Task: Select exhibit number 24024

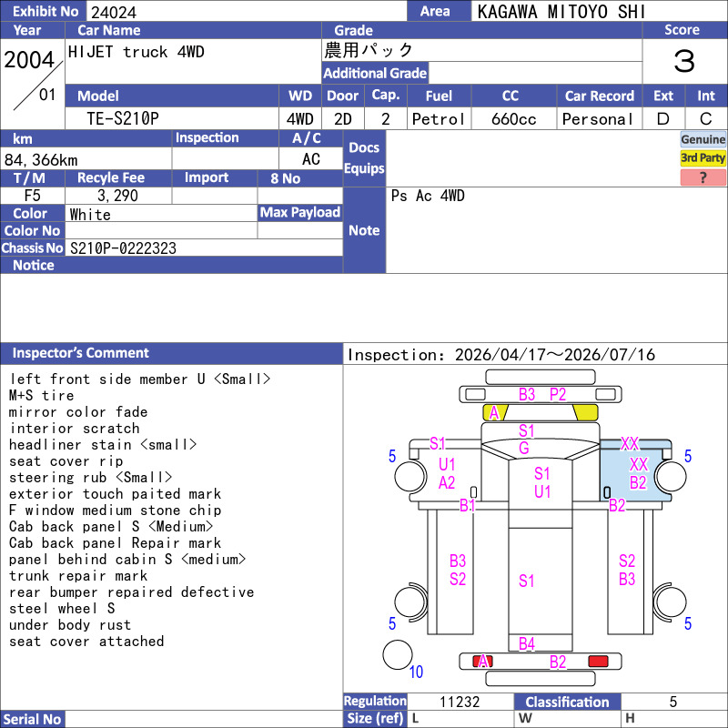Action: coord(114,13)
